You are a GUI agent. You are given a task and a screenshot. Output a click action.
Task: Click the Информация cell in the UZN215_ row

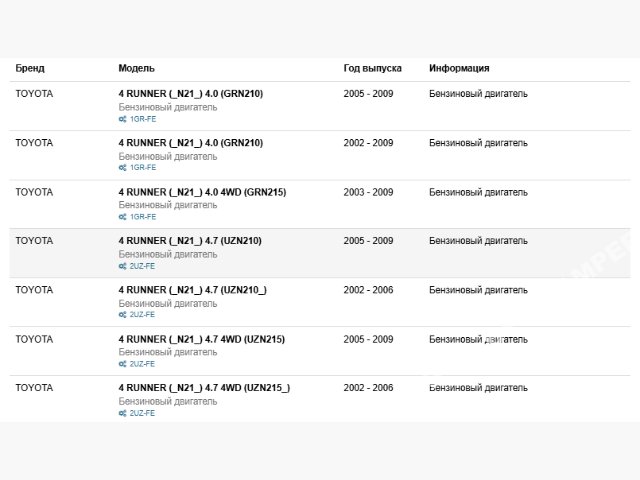[x=478, y=388]
